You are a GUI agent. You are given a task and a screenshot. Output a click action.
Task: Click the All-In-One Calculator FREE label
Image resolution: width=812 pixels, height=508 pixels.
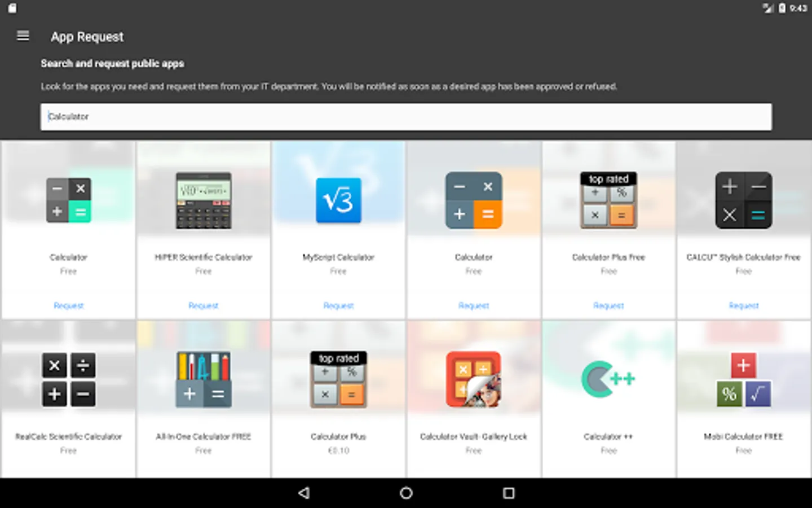click(204, 437)
